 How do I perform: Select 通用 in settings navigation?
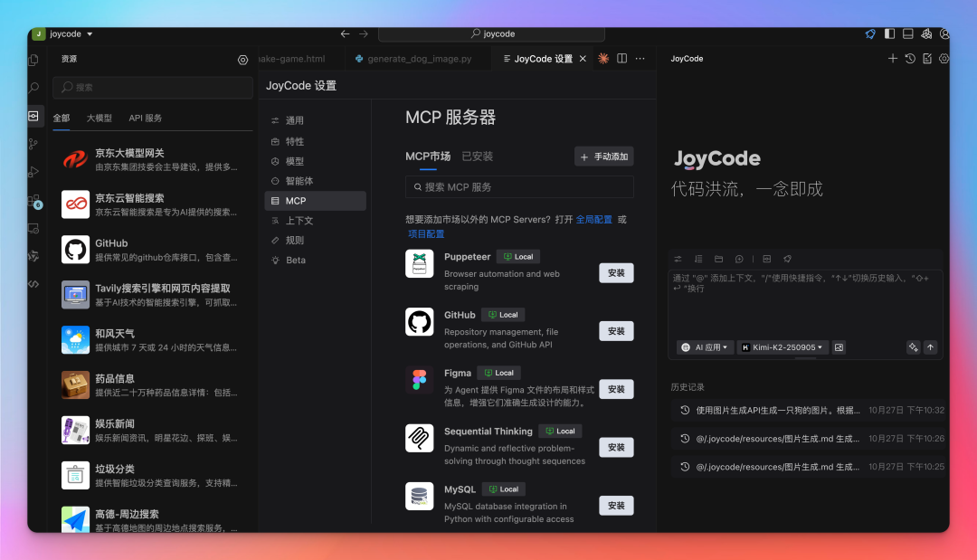tap(316, 121)
